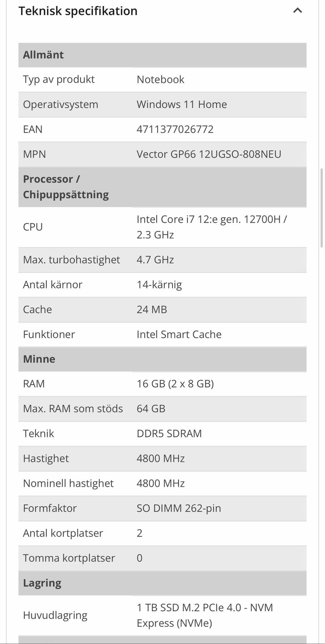Screen dimensions: 325x644
Task: Click the 4.7 GHz turbo speed value
Action: point(155,260)
